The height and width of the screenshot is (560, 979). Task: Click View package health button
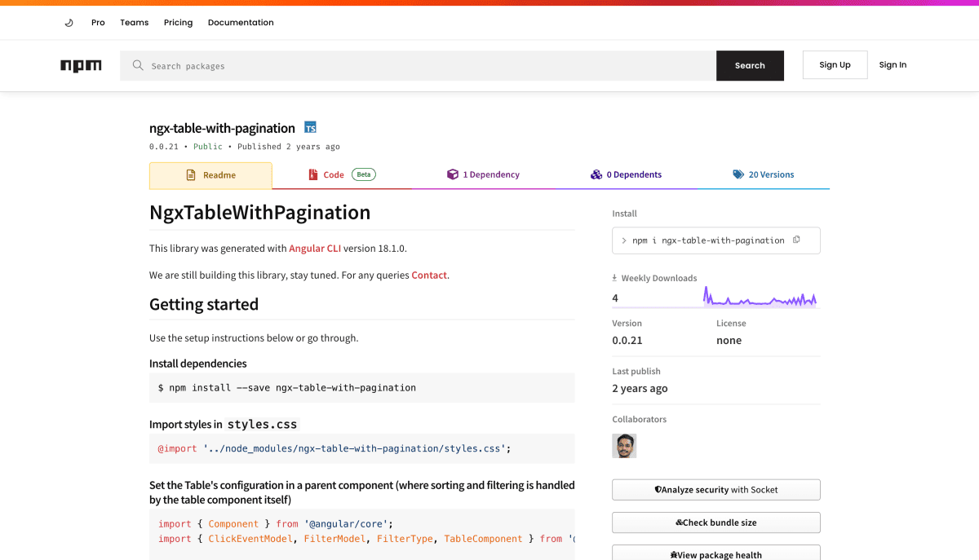coord(715,553)
